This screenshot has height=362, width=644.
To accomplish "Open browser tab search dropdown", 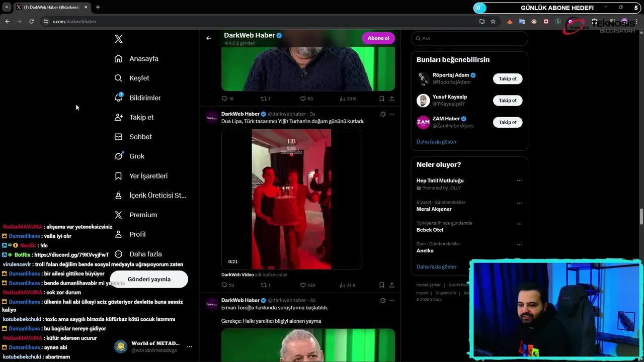I will [6, 7].
